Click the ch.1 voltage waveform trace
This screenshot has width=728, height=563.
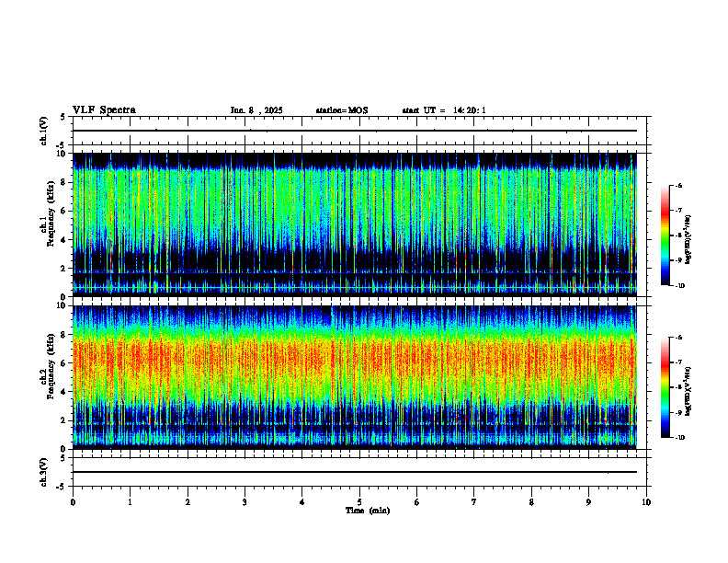(355, 131)
